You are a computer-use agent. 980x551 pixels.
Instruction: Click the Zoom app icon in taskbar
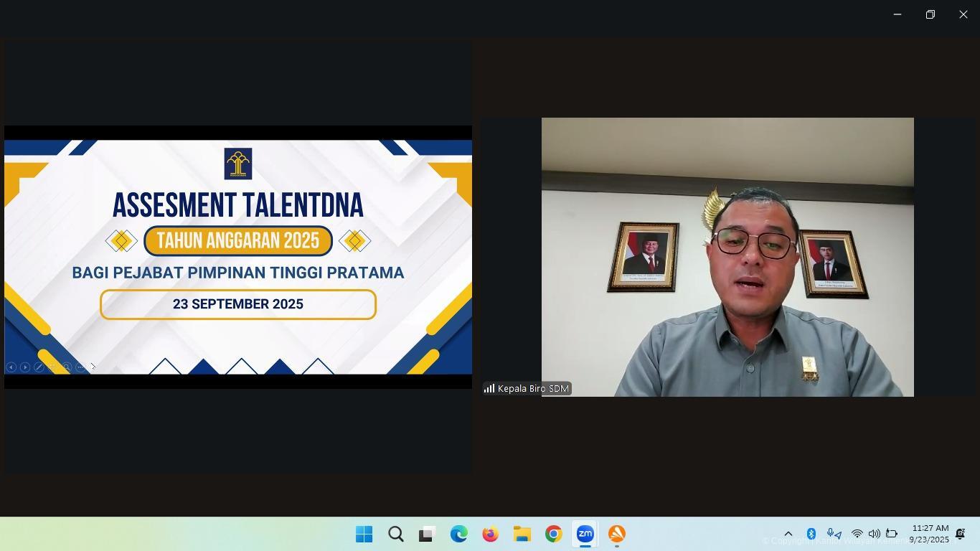coord(585,534)
